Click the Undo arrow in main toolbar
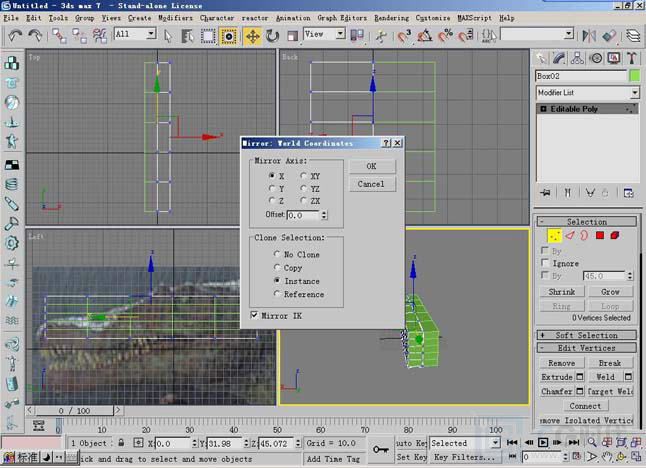This screenshot has width=646, height=468. click(x=14, y=36)
